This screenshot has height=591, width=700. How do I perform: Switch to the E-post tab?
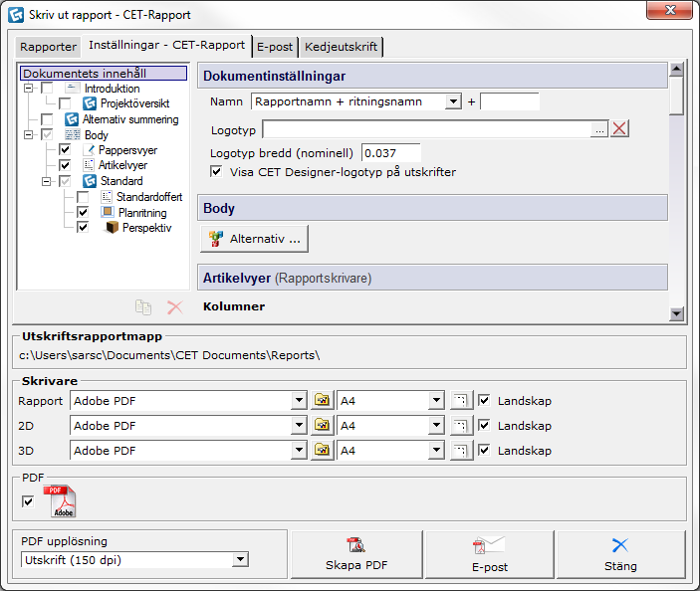coord(275,47)
